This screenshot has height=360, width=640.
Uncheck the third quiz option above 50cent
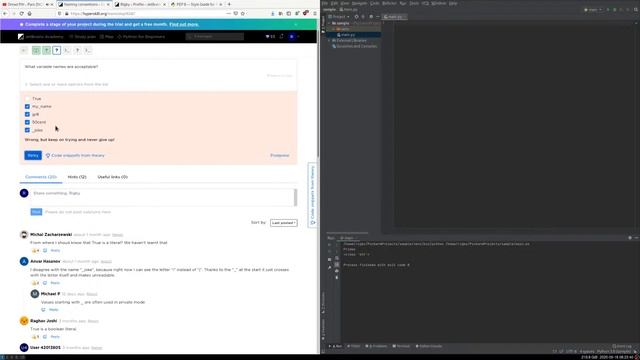(27, 114)
